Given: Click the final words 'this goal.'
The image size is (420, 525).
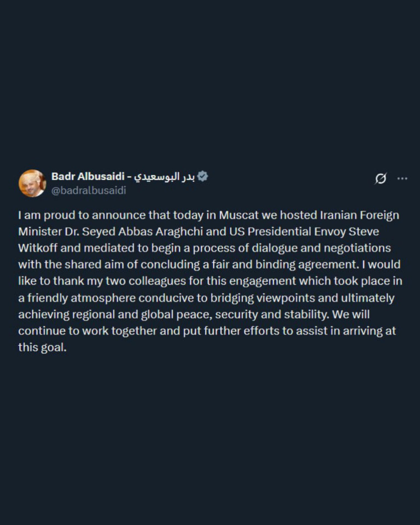Looking at the screenshot, I should [x=42, y=348].
